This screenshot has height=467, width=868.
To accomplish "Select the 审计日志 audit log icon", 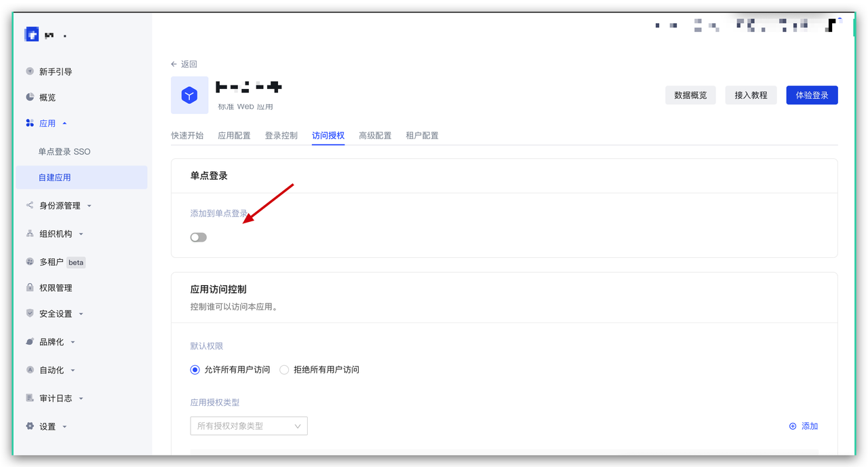I will (29, 398).
